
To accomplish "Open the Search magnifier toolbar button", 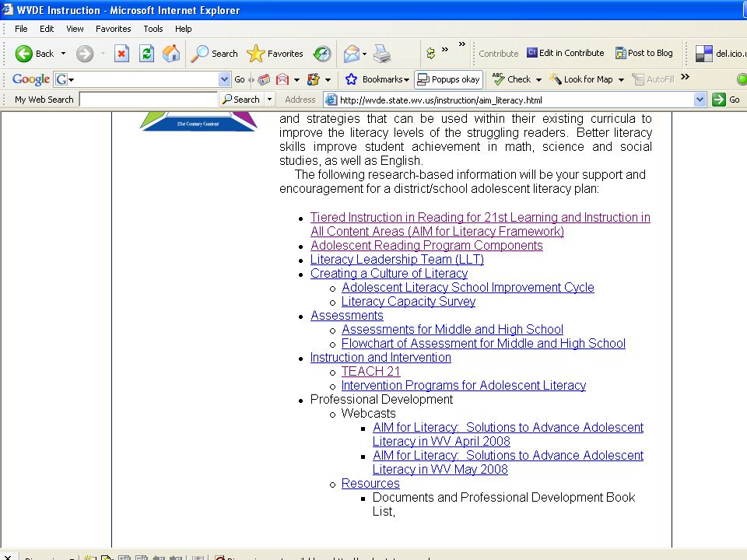I will (x=214, y=54).
